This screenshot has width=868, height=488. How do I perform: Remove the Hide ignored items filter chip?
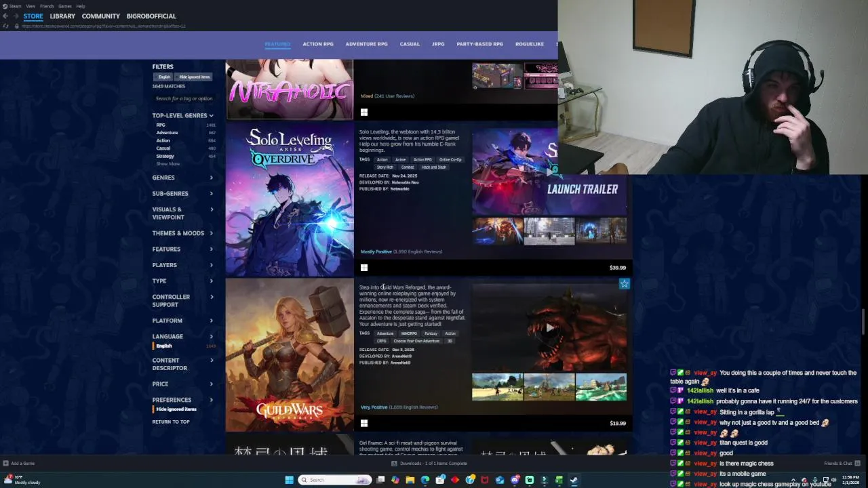click(194, 77)
